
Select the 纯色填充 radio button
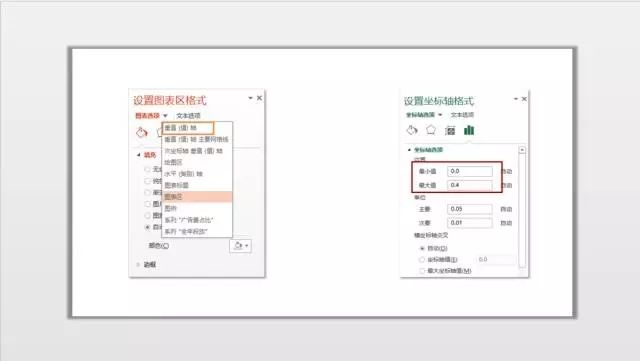147,180
